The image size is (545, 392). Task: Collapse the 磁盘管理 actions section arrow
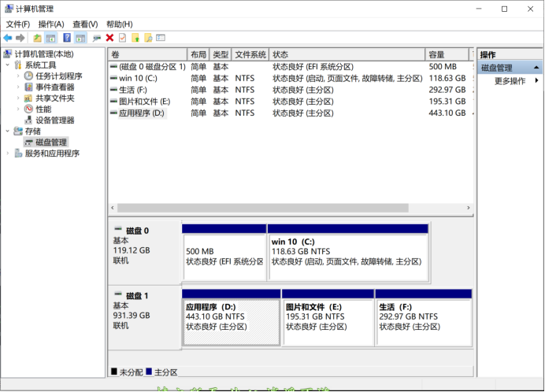pos(536,68)
